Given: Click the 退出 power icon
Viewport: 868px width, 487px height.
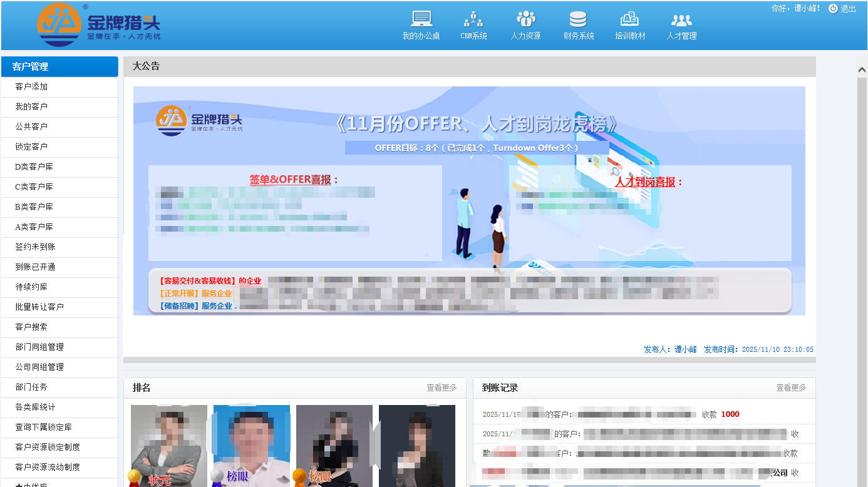Looking at the screenshot, I should pyautogui.click(x=833, y=9).
